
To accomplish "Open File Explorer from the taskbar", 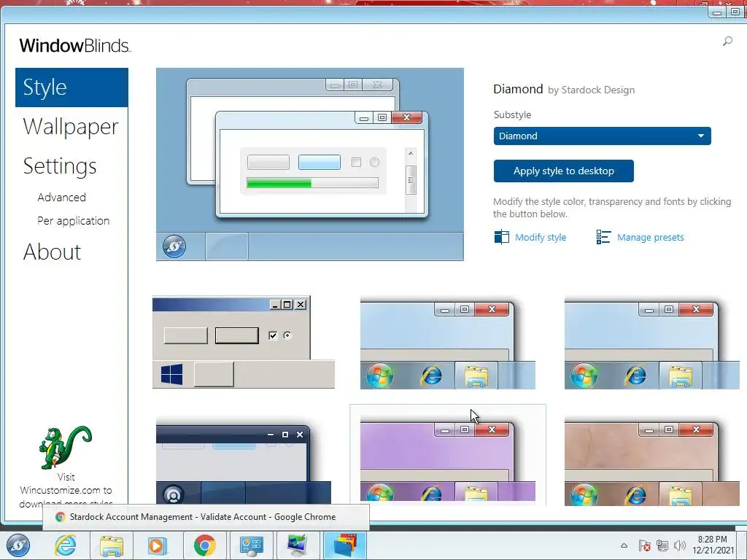I will (x=112, y=545).
